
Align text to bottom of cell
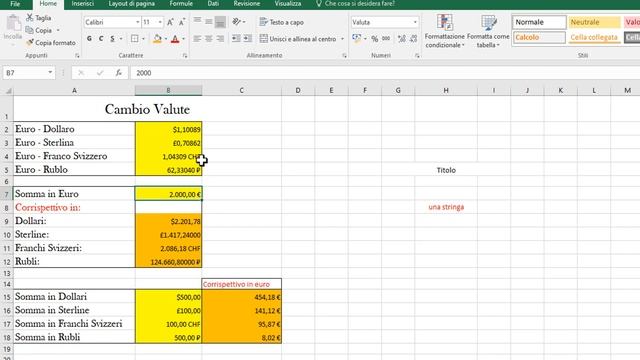(220, 22)
